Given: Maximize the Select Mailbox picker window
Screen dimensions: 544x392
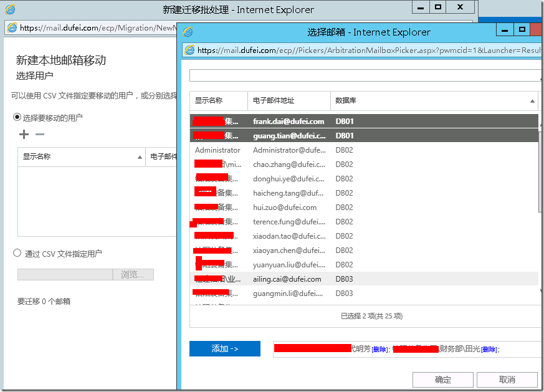Looking at the screenshot, I should pos(522,30).
